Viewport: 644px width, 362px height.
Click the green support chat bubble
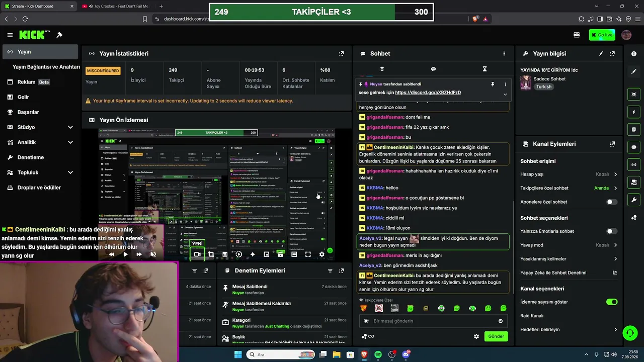click(x=630, y=332)
